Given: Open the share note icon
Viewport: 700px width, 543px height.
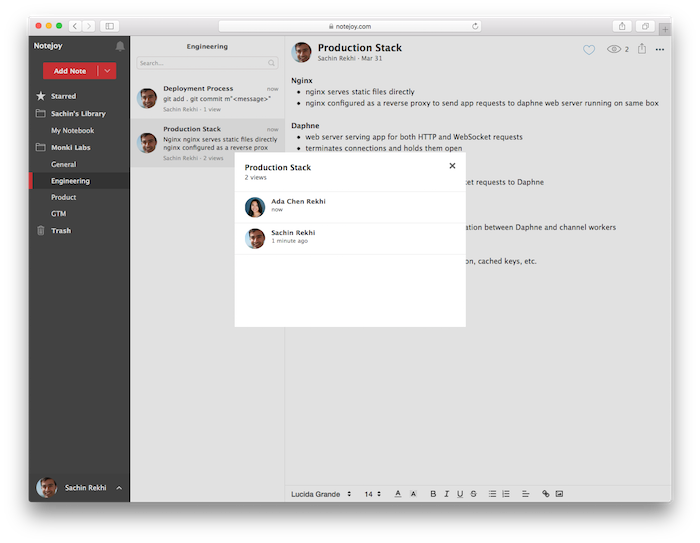Looking at the screenshot, I should pos(642,49).
